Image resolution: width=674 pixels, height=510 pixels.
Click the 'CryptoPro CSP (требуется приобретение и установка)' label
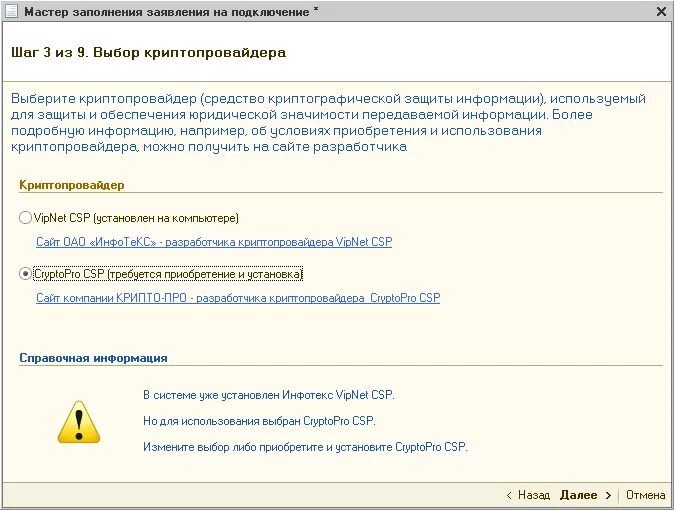(x=168, y=274)
